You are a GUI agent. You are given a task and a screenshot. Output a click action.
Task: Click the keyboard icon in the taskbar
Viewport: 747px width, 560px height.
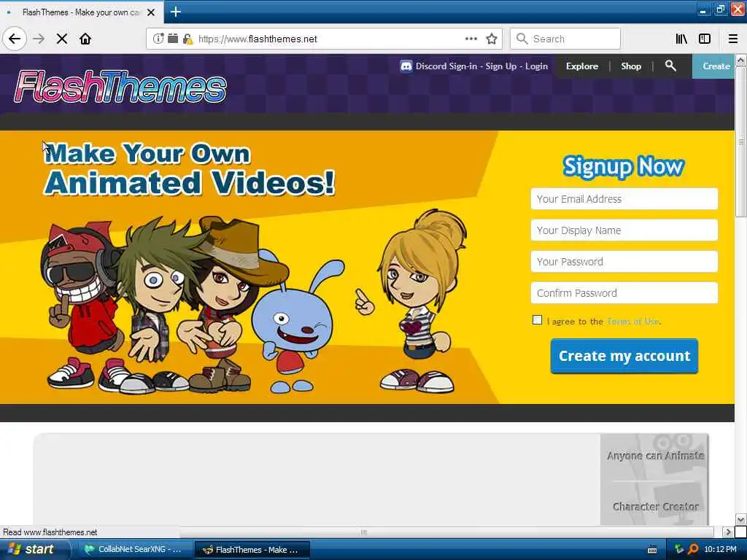click(652, 550)
